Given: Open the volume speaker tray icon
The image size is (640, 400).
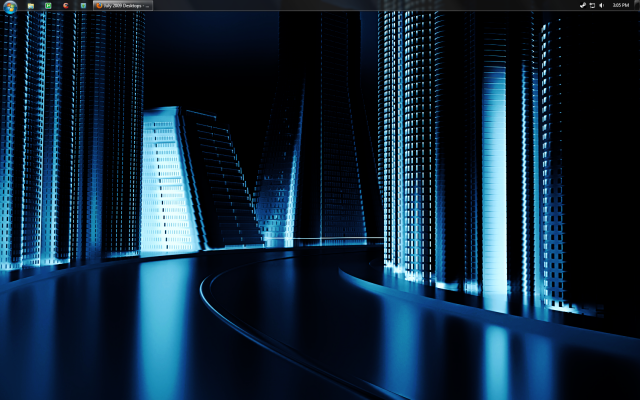Looking at the screenshot, I should pyautogui.click(x=602, y=5).
